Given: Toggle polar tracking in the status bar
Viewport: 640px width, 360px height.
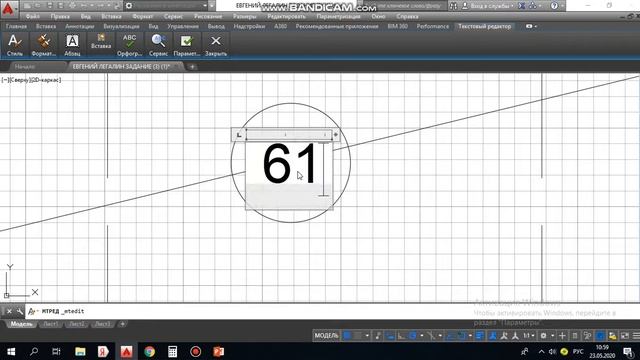Looking at the screenshot, I should 413,336.
